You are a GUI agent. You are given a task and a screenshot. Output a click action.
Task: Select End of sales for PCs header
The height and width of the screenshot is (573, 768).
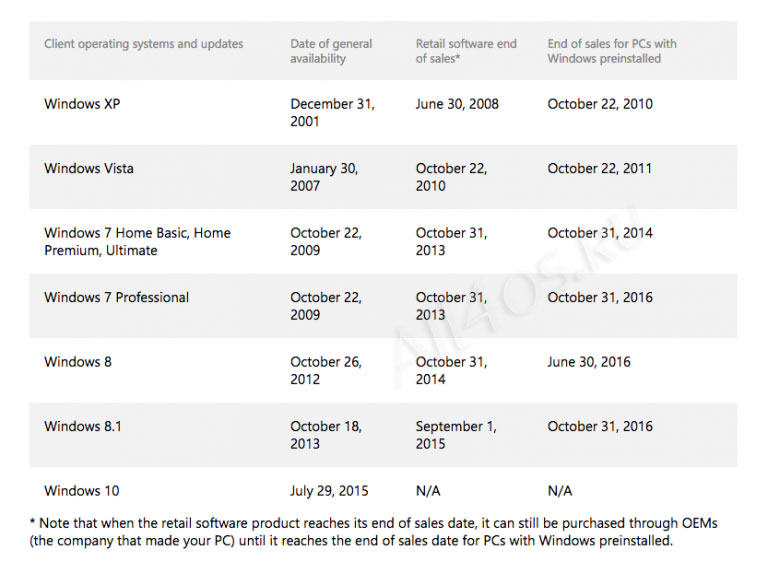point(612,51)
